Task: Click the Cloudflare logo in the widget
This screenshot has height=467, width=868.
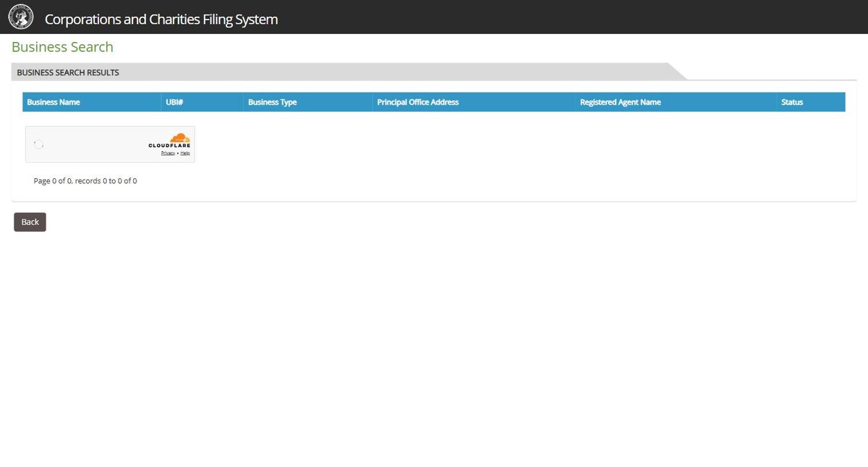Action: click(170, 140)
